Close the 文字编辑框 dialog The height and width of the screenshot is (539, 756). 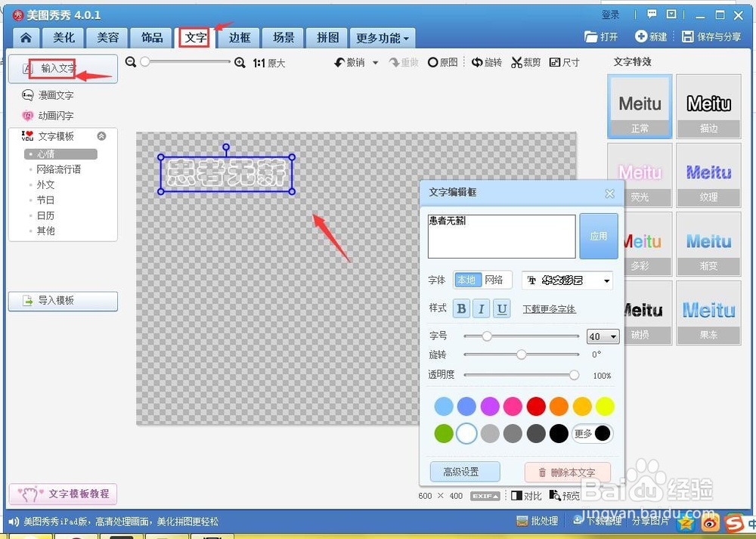pos(610,194)
